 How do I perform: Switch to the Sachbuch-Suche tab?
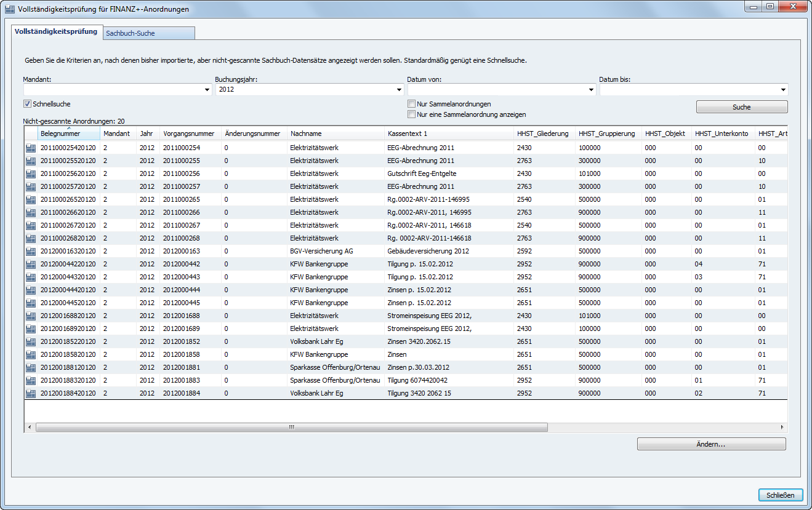[148, 33]
